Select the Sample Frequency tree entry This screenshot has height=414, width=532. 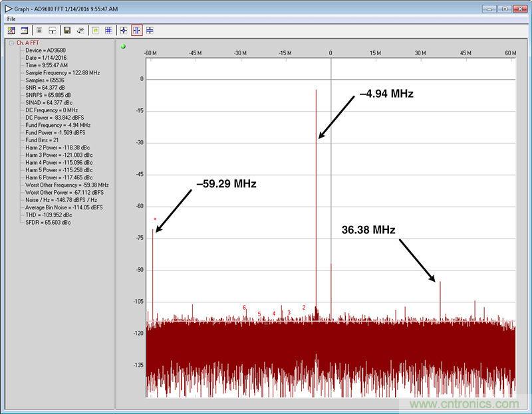point(62,72)
